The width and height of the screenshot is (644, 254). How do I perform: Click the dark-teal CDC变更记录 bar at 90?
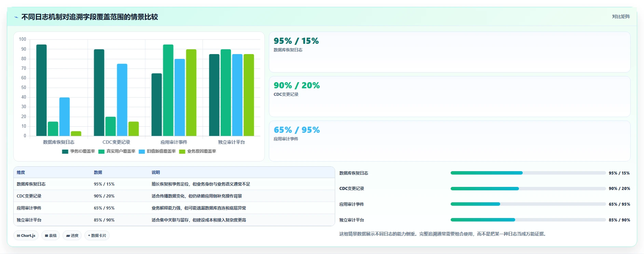pos(99,93)
